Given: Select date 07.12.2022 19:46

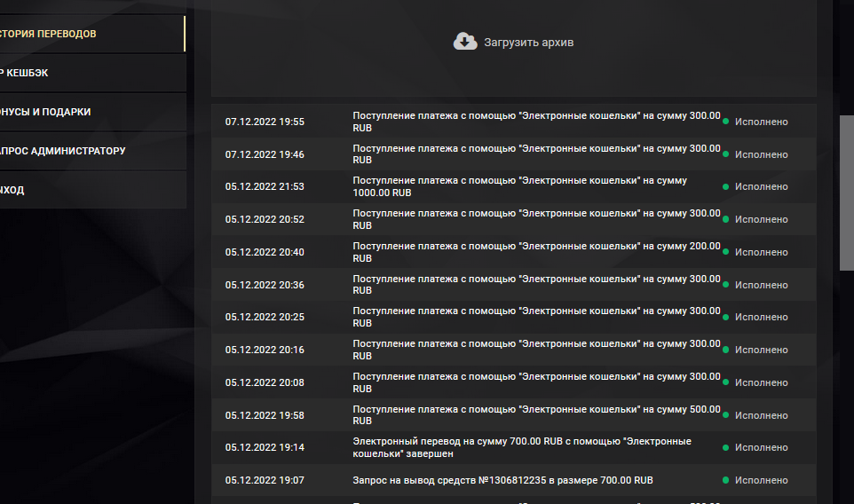Looking at the screenshot, I should coord(265,154).
